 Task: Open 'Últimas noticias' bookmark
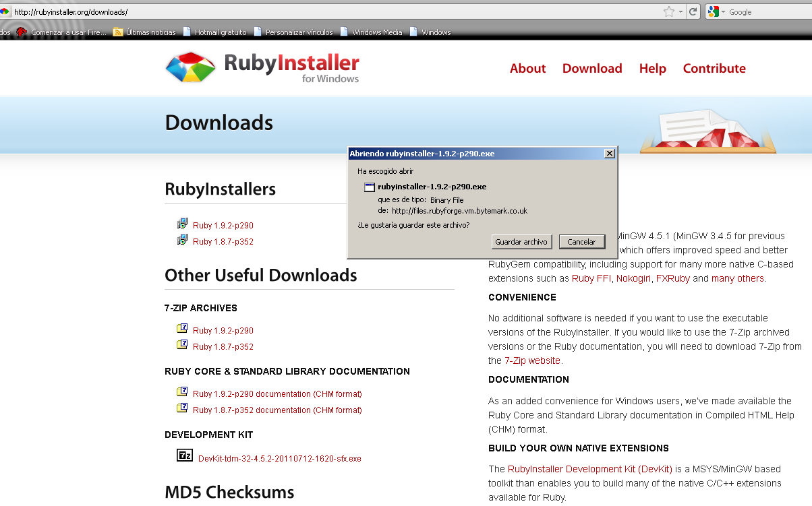click(150, 32)
